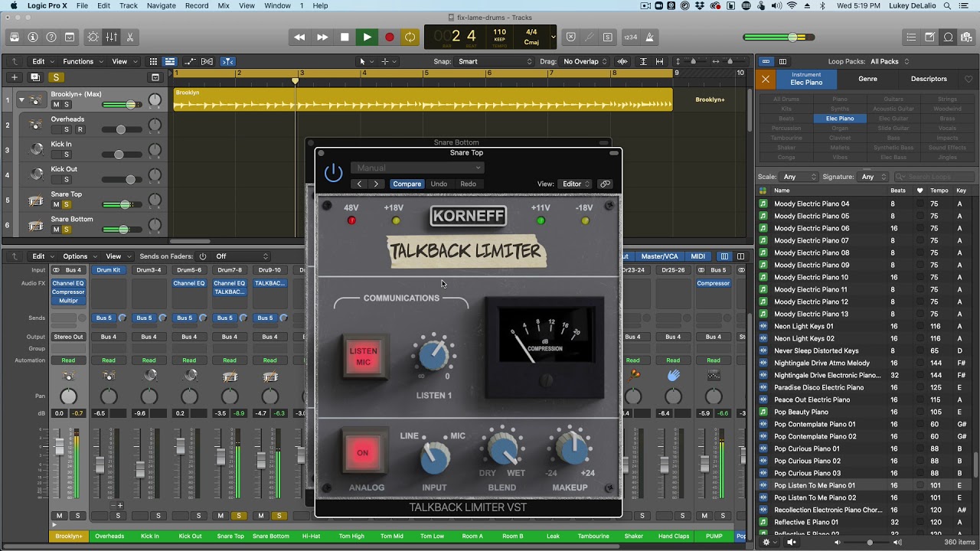The width and height of the screenshot is (980, 551).
Task: Open the plugin Manual preset dropdown
Action: pyautogui.click(x=417, y=168)
